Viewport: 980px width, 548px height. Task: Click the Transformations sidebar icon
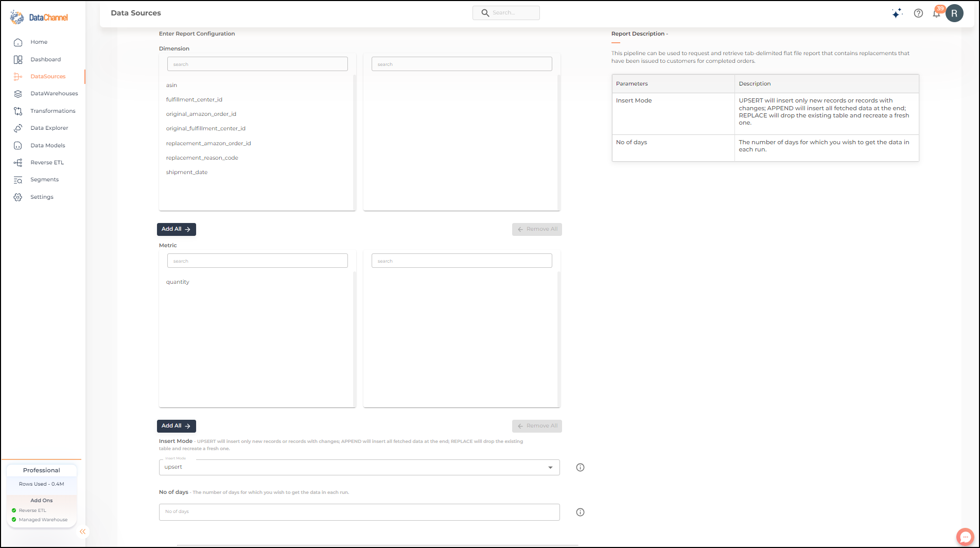coord(18,111)
